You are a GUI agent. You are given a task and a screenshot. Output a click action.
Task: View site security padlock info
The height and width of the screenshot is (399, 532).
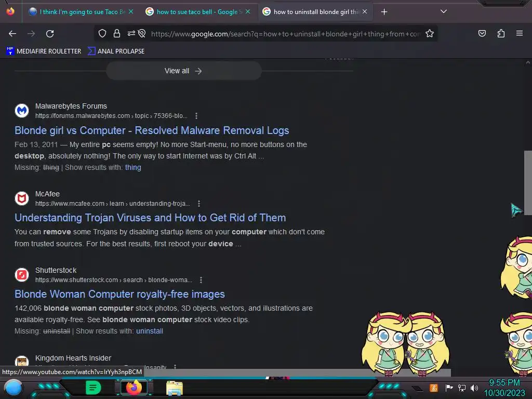coord(117,33)
